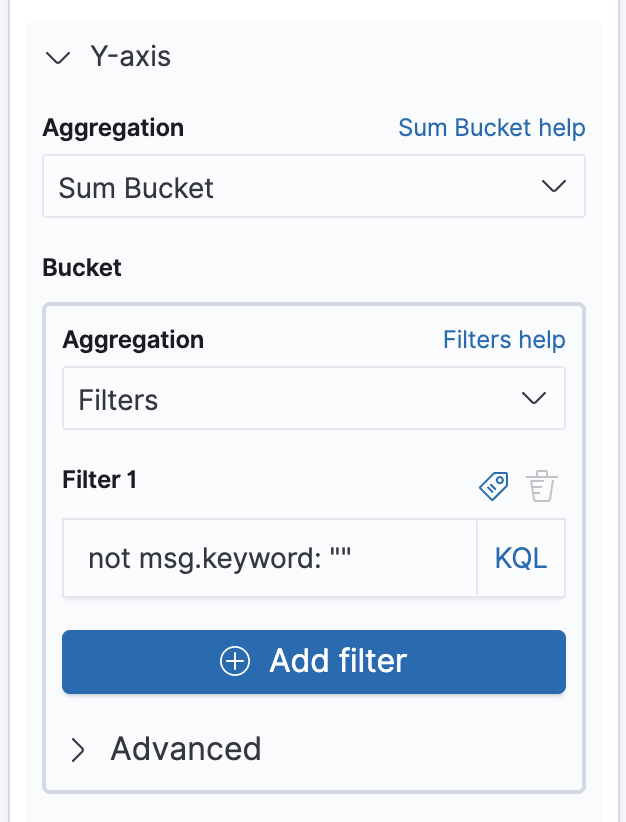The image size is (626, 822).
Task: Click the Aggregation label above Sum Bucket
Action: tap(113, 128)
